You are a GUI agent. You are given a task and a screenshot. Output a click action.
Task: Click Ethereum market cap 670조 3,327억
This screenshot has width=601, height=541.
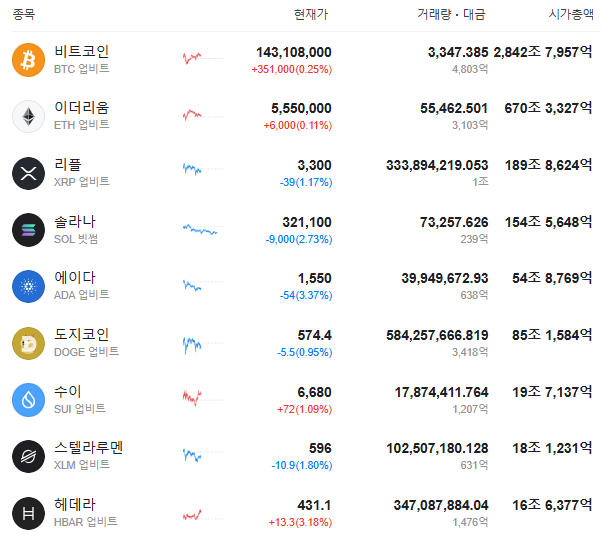[x=548, y=108]
